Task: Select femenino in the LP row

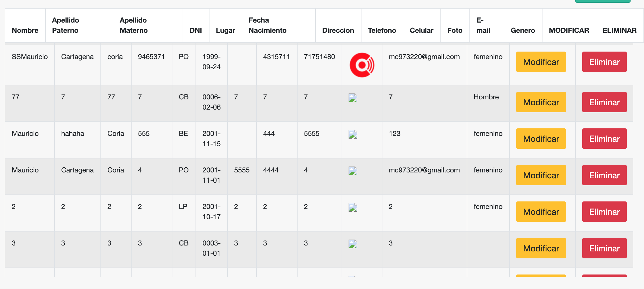Action: pyautogui.click(x=488, y=207)
